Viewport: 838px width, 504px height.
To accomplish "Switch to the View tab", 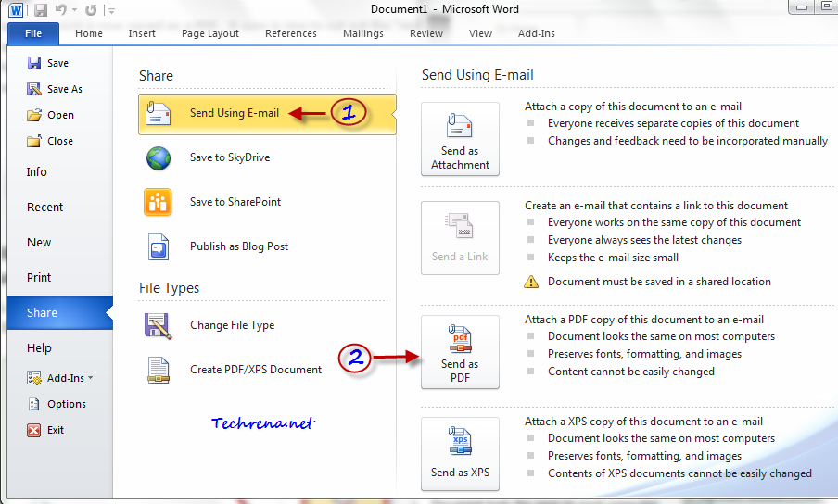I will point(480,33).
